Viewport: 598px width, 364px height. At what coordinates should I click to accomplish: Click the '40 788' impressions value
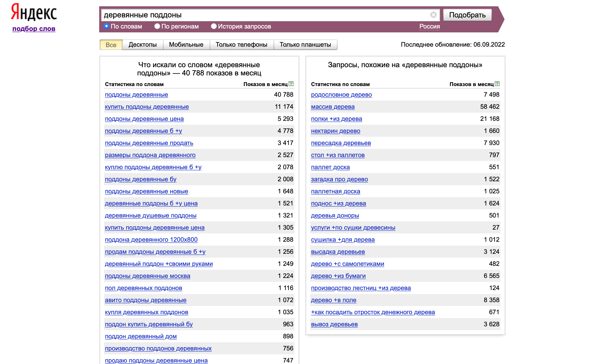(x=284, y=95)
